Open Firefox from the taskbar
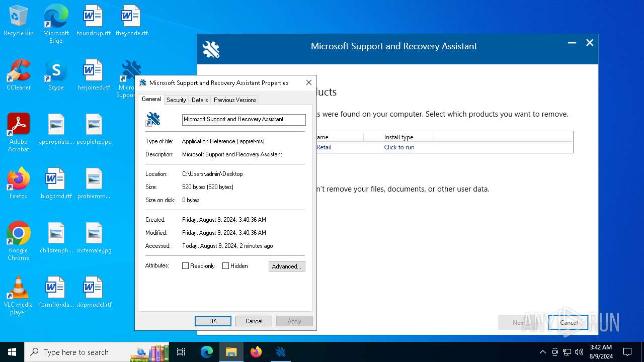Viewport: 644px width, 362px height. pyautogui.click(x=256, y=352)
